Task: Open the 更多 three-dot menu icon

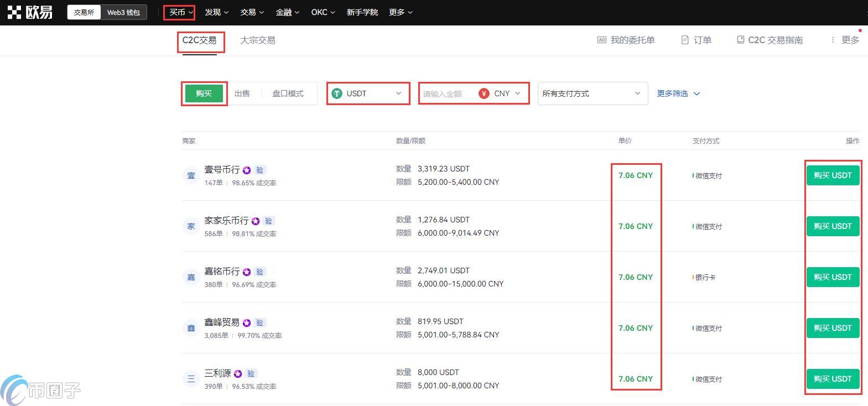Action: [833, 40]
